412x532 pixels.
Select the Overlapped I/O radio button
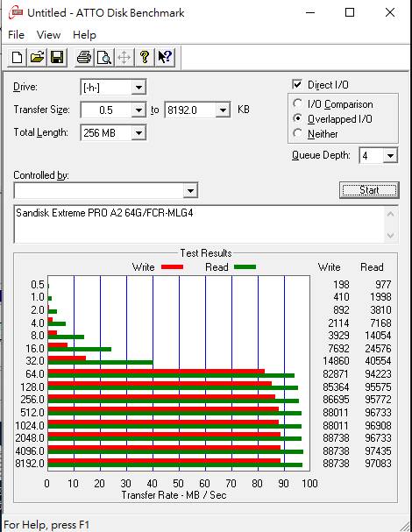[298, 118]
